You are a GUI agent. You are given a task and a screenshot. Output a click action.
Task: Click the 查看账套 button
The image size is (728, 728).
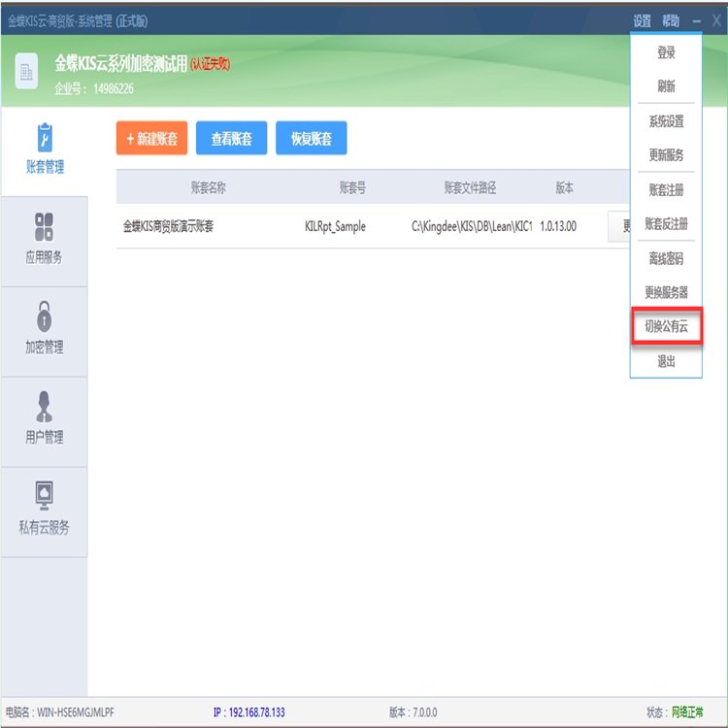(x=231, y=138)
